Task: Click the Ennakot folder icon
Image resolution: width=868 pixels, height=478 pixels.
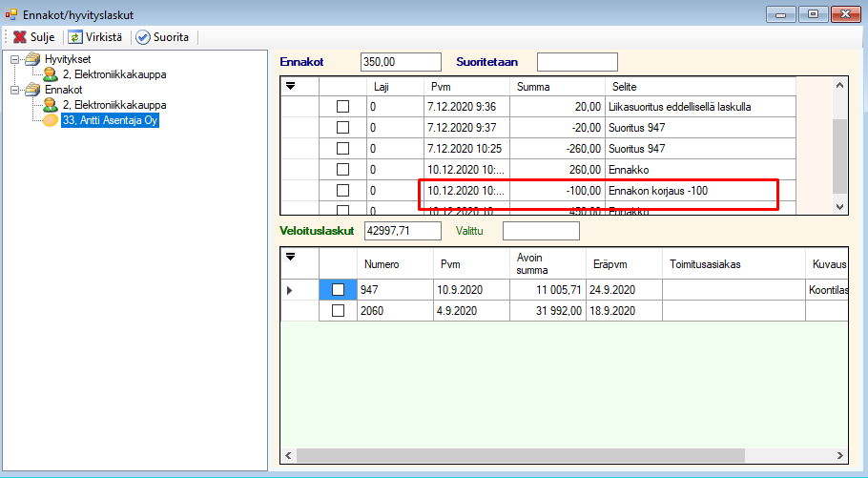Action: coord(32,90)
